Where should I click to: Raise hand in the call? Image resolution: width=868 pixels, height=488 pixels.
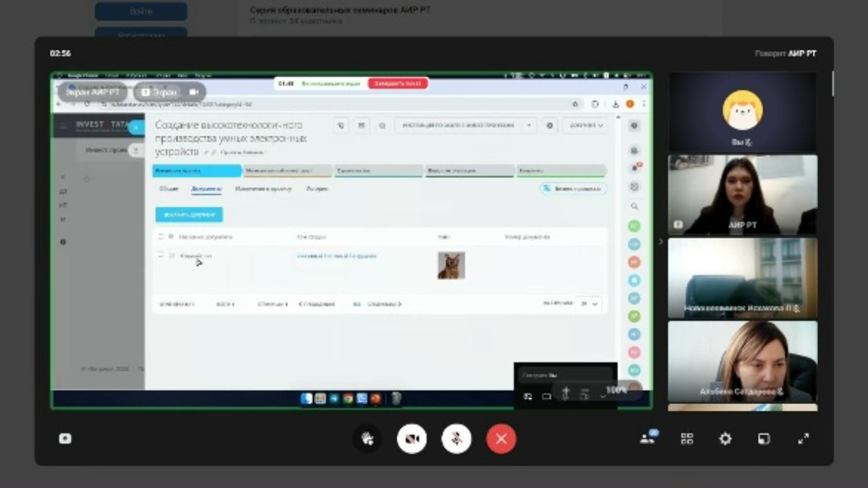(367, 439)
